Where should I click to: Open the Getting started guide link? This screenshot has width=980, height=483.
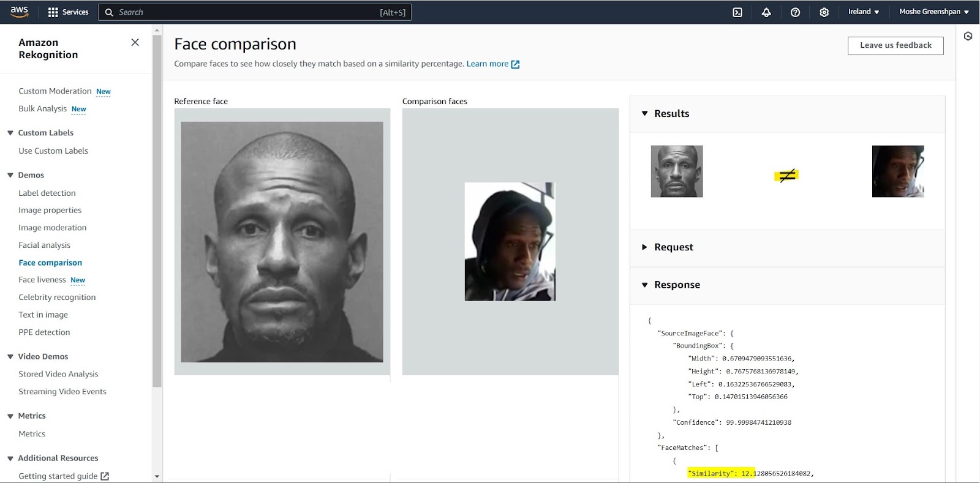(58, 476)
